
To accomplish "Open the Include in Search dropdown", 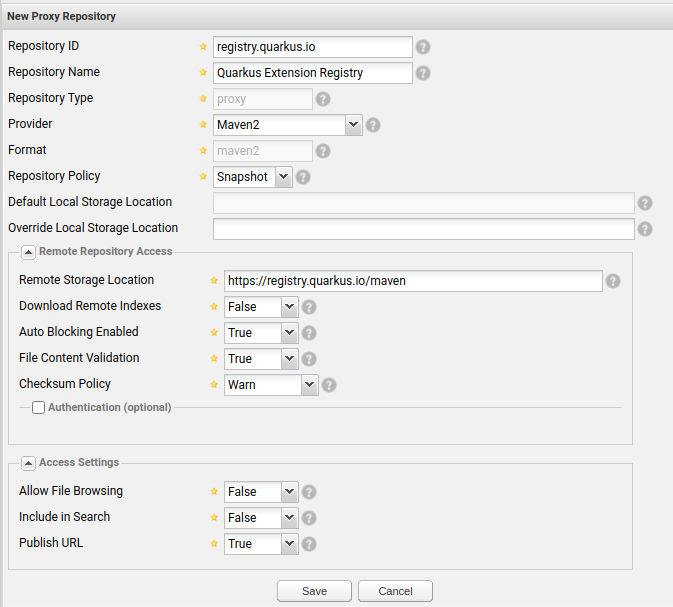I will (289, 518).
